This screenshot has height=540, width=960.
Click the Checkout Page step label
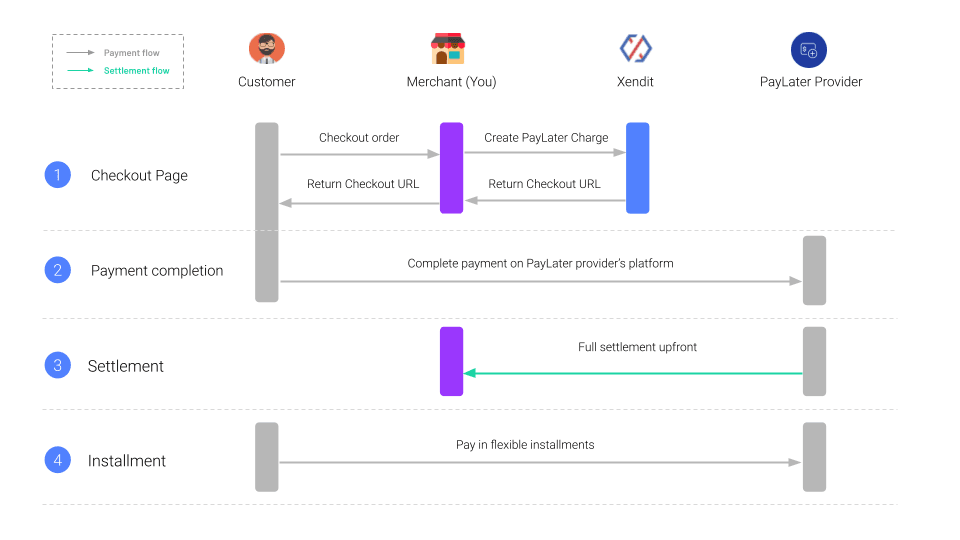tap(139, 176)
